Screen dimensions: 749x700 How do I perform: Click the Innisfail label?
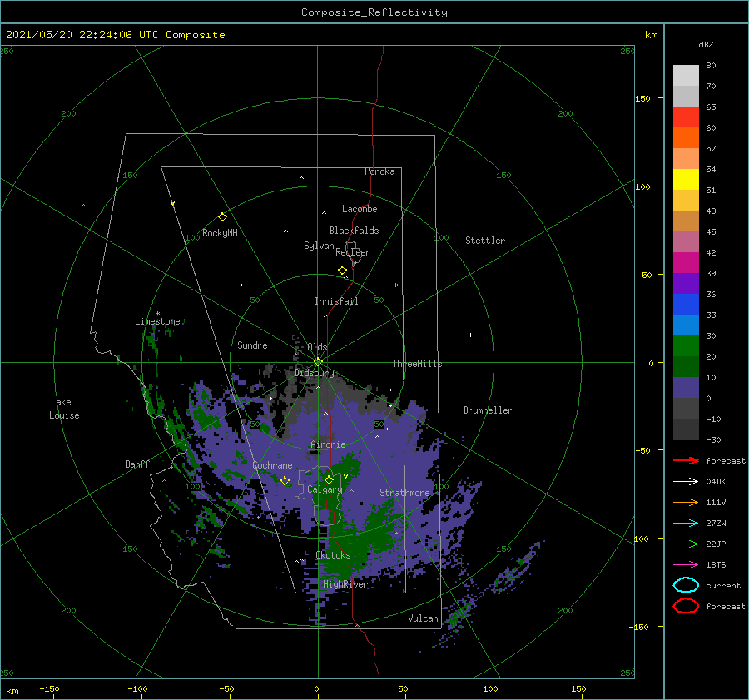tap(336, 301)
